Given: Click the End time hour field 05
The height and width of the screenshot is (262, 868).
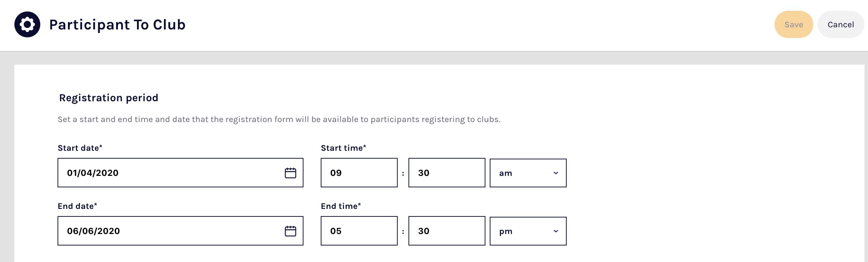Looking at the screenshot, I should pos(359,231).
